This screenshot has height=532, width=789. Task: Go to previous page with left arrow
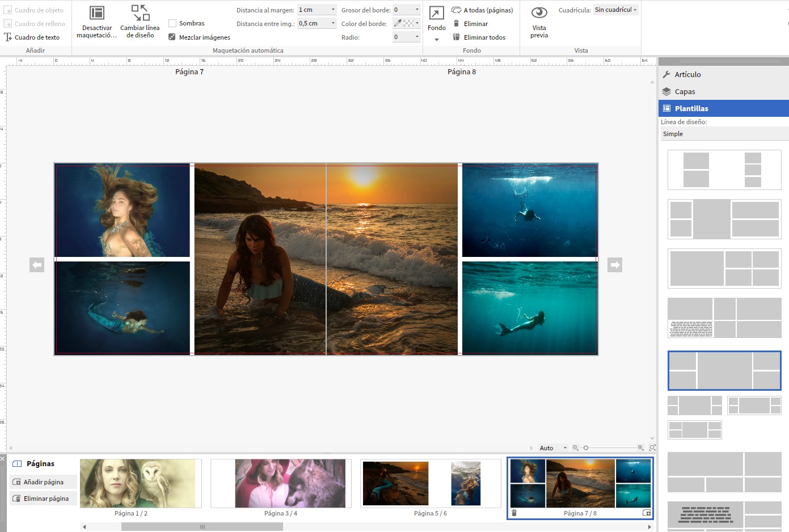point(37,265)
